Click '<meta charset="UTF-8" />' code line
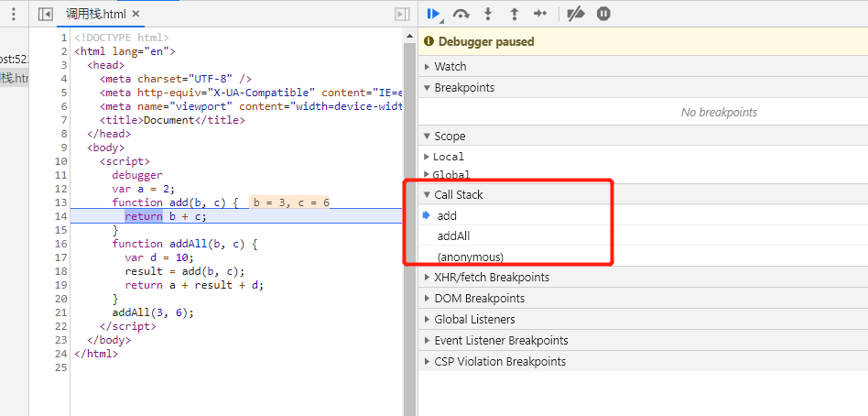 [x=176, y=79]
